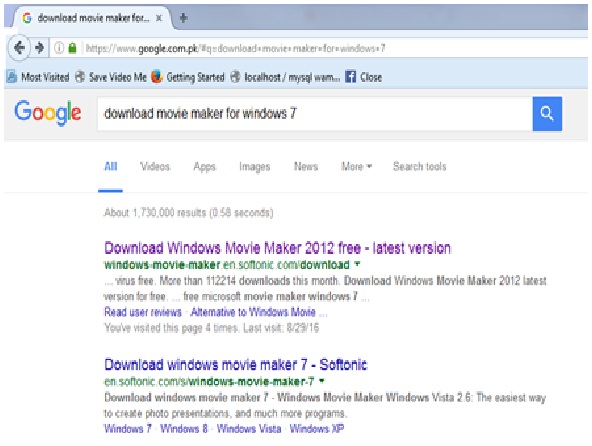Image resolution: width=592 pixels, height=446 pixels.
Task: Click the browser forward arrow button
Action: point(39,48)
